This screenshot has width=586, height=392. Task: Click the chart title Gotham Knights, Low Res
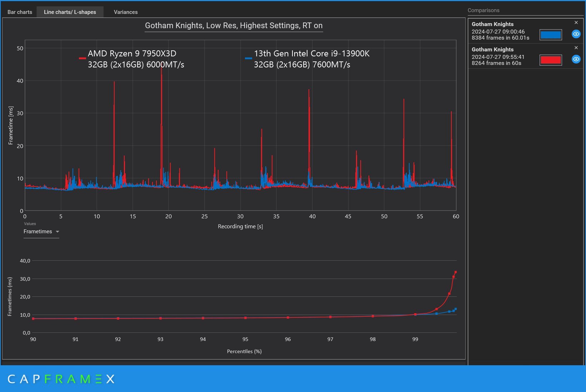tap(234, 26)
